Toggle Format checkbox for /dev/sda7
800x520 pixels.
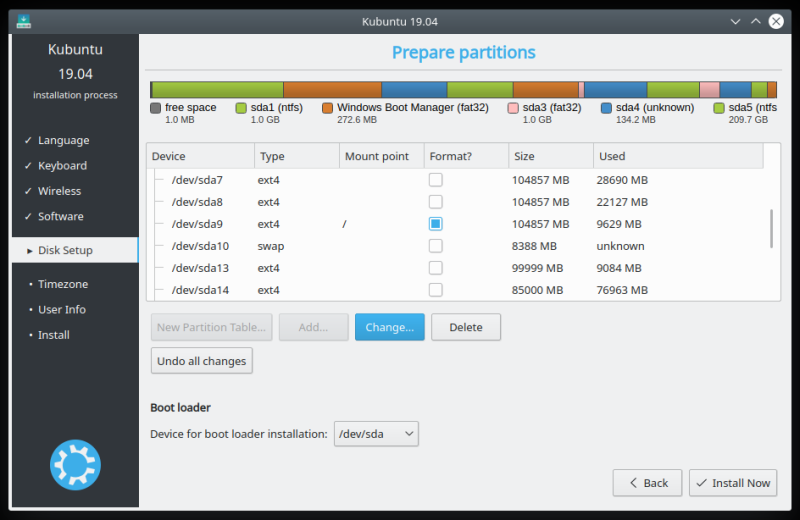tap(436, 180)
